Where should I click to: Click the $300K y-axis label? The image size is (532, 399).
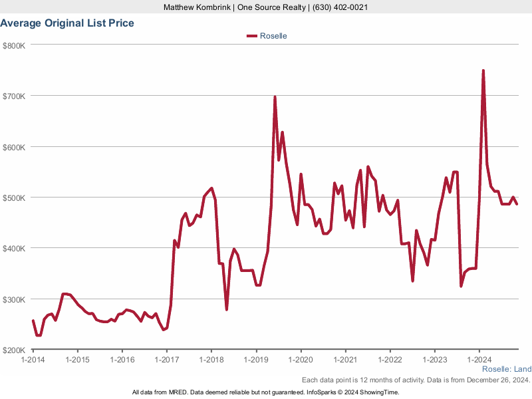[14, 299]
